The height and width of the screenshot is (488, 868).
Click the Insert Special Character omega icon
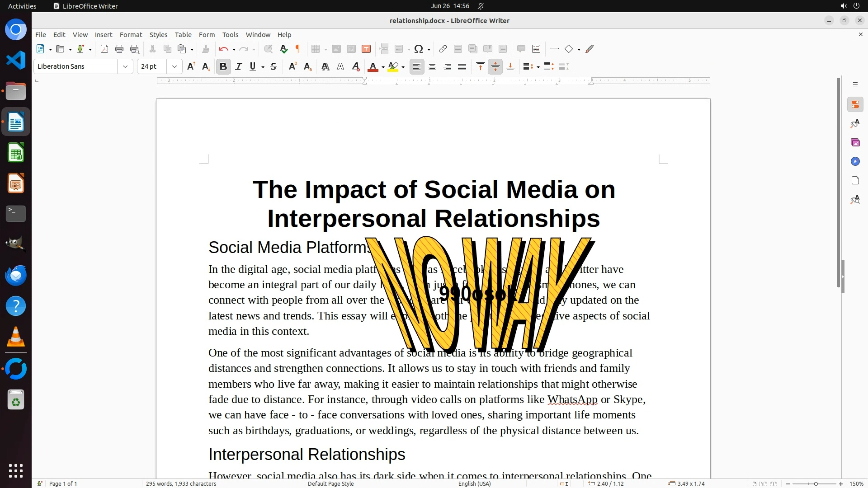419,49
